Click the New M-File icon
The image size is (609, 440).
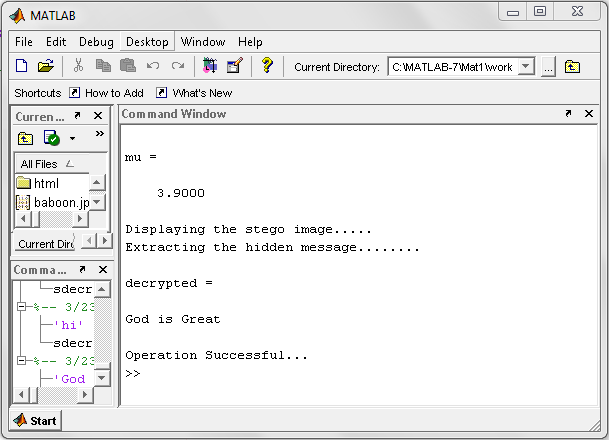[22, 67]
